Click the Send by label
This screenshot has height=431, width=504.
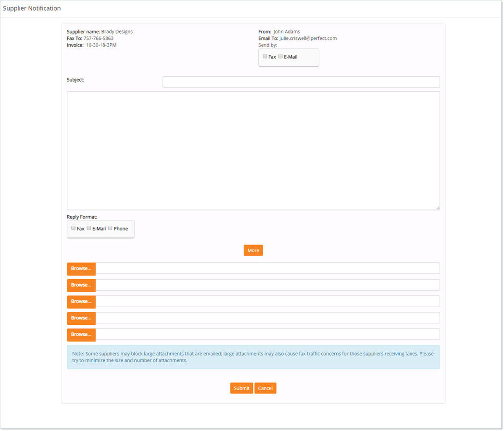click(268, 45)
